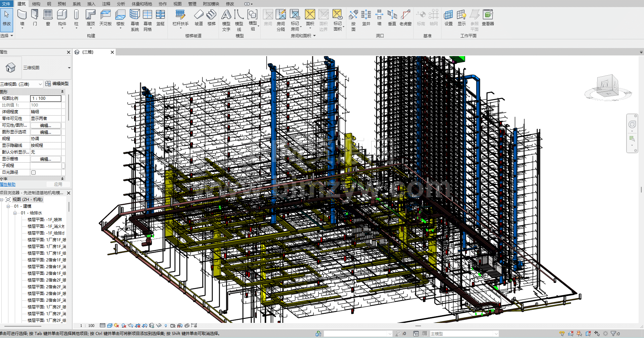Switch to the 视图 ribbon tab
This screenshot has height=338, width=644.
(x=177, y=4)
